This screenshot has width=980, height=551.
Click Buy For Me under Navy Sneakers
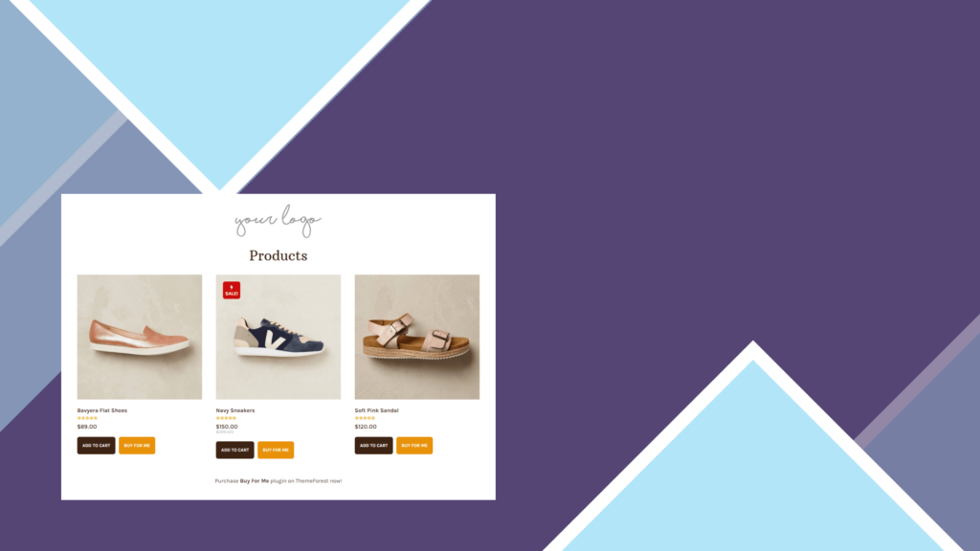(x=276, y=450)
